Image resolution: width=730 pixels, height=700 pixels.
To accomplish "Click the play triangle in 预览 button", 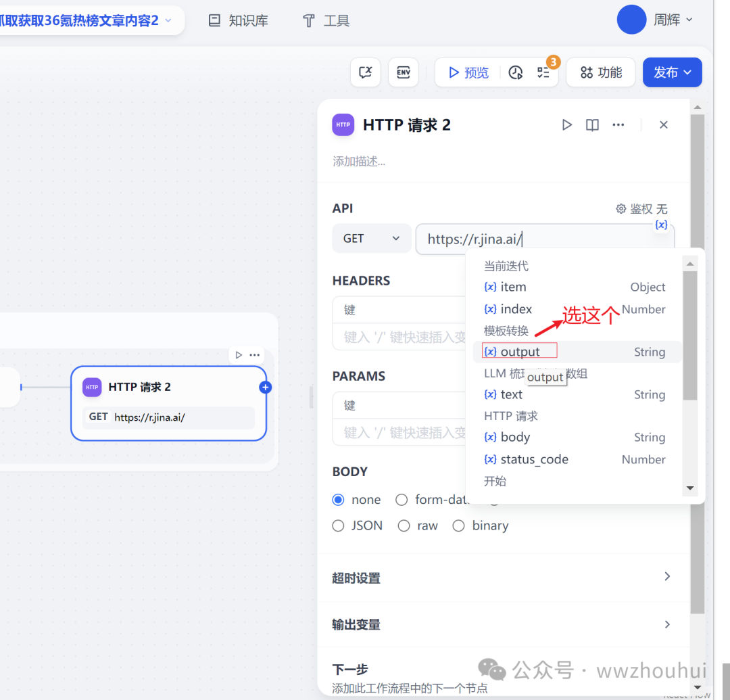I will pyautogui.click(x=453, y=72).
